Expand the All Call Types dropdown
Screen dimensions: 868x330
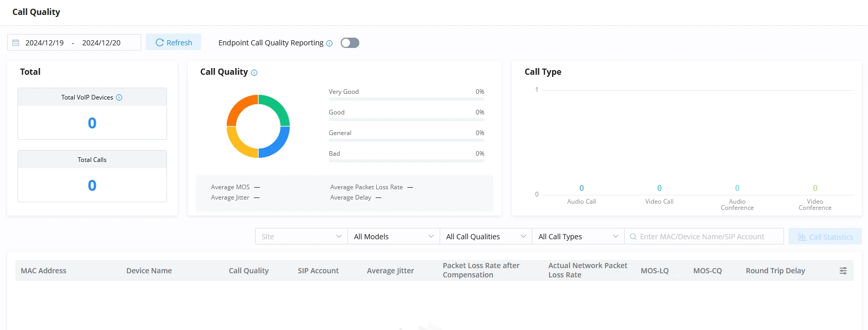click(x=578, y=237)
